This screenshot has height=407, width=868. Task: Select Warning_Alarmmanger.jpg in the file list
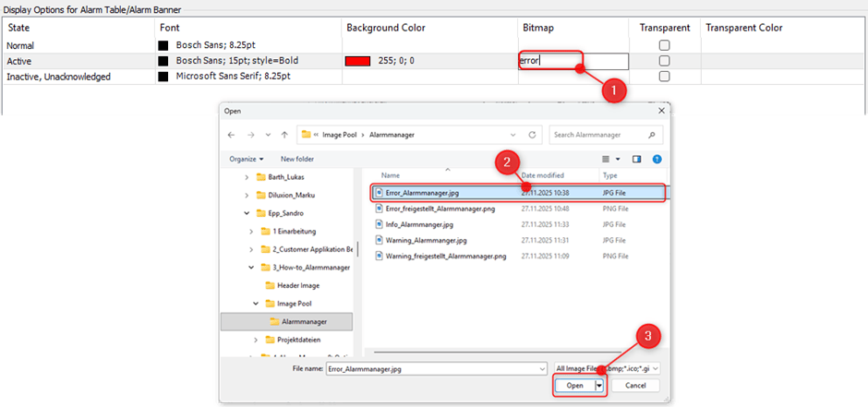[426, 240]
